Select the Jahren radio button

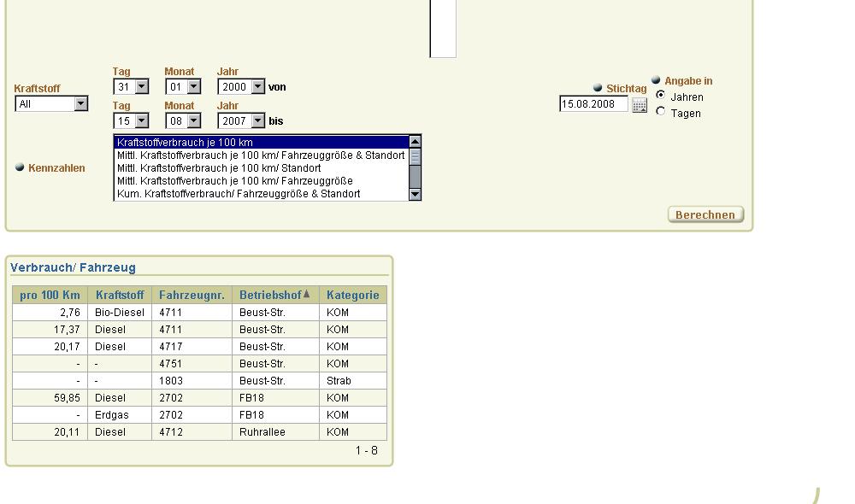pyautogui.click(x=660, y=95)
